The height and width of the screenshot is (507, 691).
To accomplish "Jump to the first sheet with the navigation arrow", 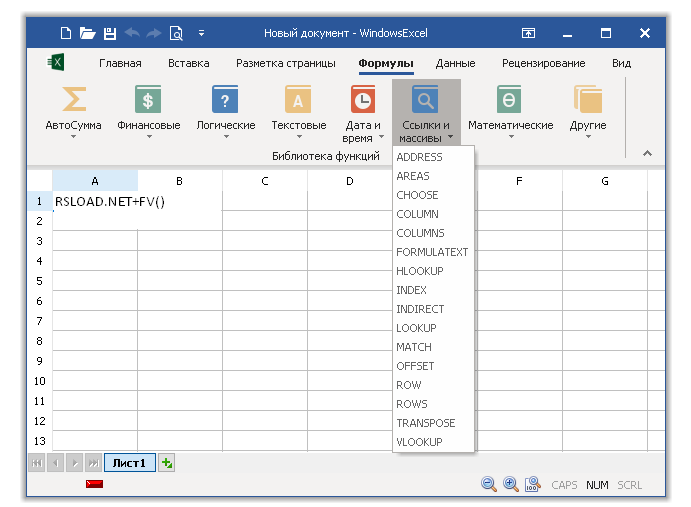I will (x=37, y=463).
